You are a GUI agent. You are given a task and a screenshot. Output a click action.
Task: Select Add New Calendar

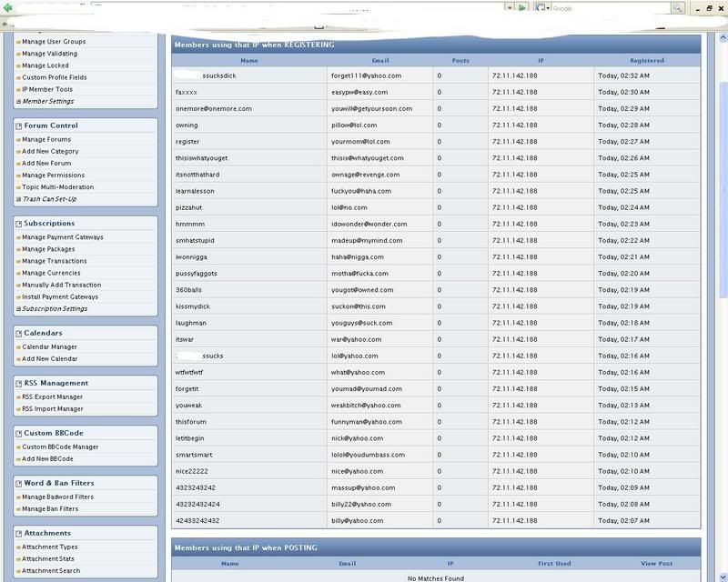50,359
